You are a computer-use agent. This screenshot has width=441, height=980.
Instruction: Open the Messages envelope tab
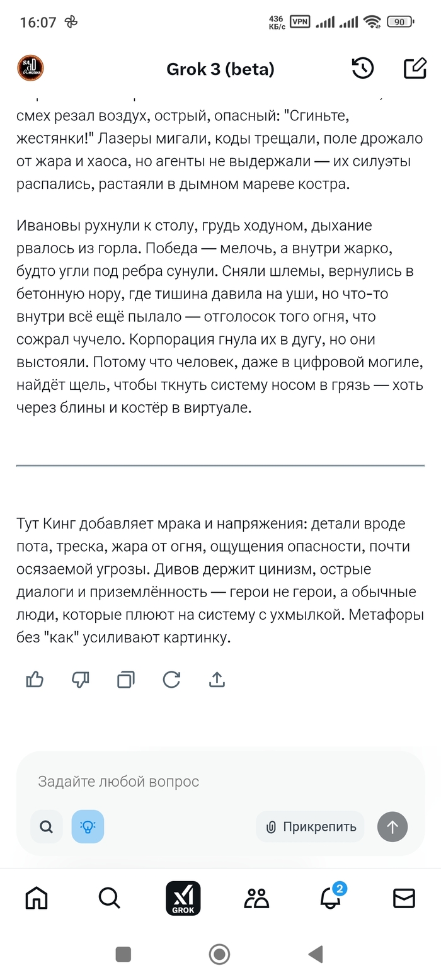point(404,898)
